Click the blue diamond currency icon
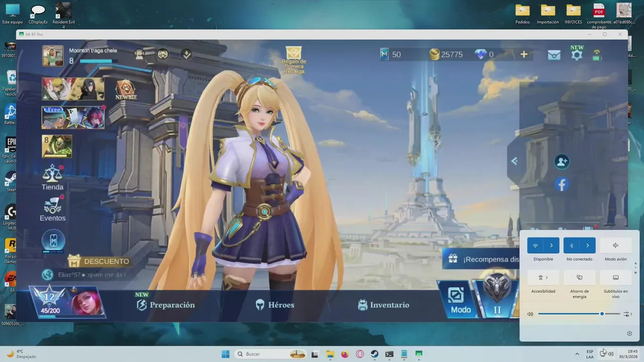The width and height of the screenshot is (644, 362). coord(481,54)
